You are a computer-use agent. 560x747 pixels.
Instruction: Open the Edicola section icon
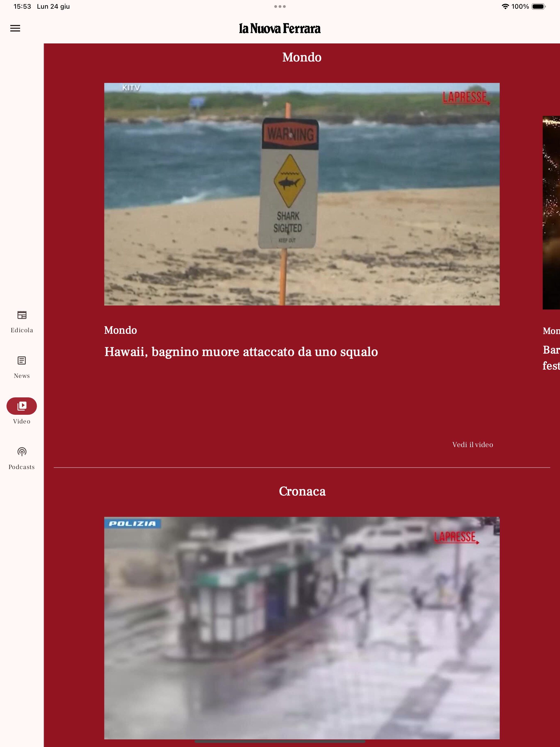22,315
